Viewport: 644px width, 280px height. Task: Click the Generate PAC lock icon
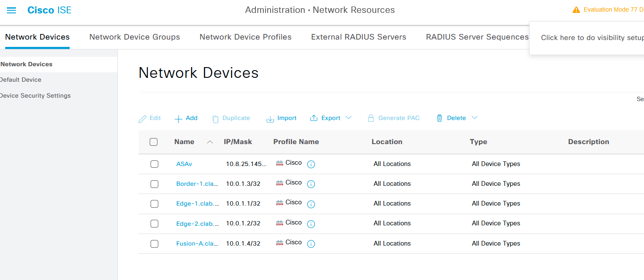click(371, 118)
